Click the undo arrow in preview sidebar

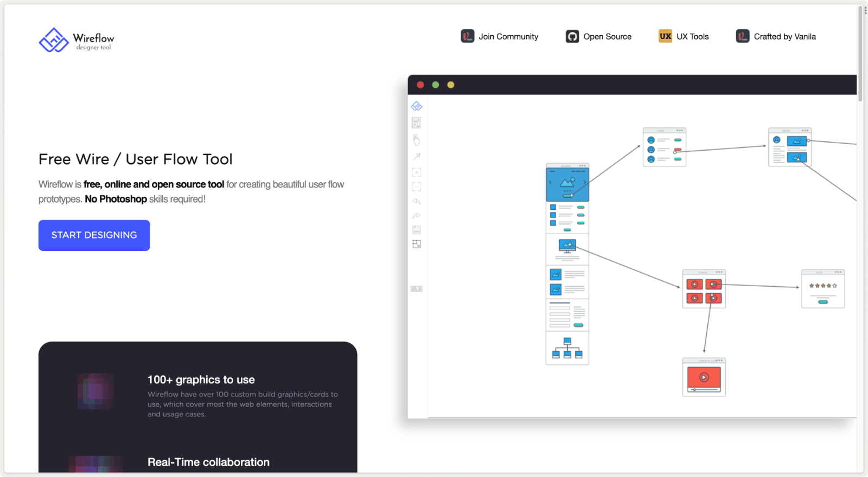(417, 201)
